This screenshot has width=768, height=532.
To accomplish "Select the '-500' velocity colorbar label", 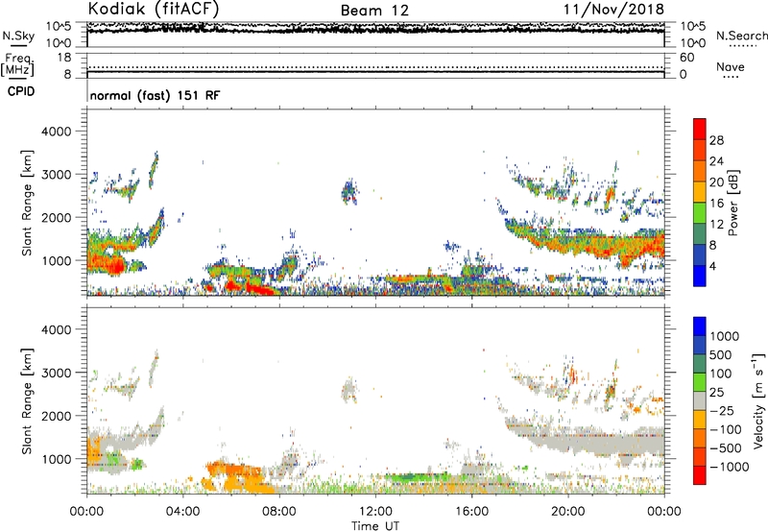I will click(x=726, y=448).
